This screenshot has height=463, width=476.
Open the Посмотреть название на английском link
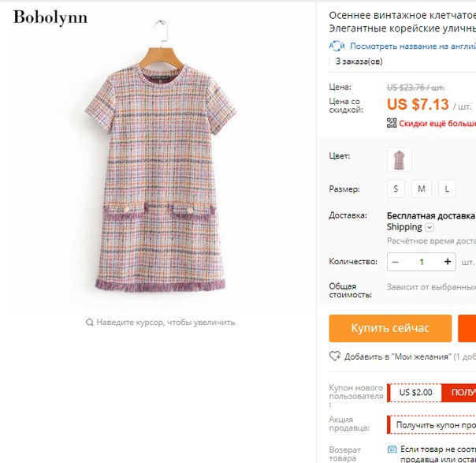(x=413, y=47)
